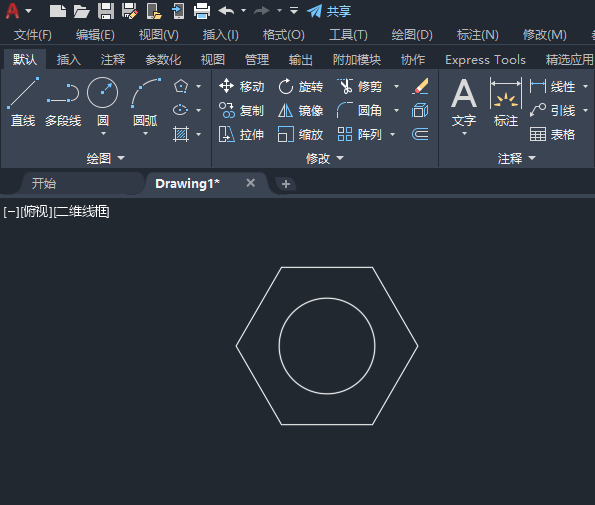Select the Line (直线) drawing tool
This screenshot has width=595, height=505.
pos(23,101)
